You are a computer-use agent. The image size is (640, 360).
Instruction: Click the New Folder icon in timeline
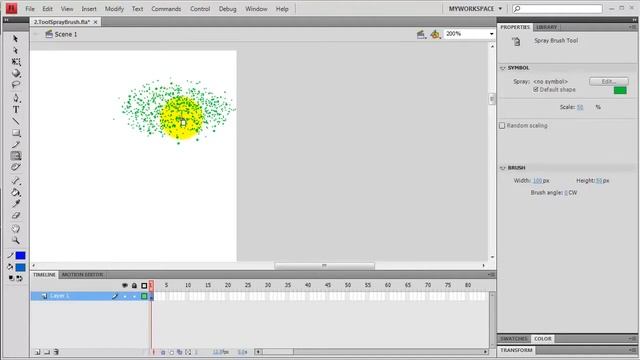click(x=47, y=352)
